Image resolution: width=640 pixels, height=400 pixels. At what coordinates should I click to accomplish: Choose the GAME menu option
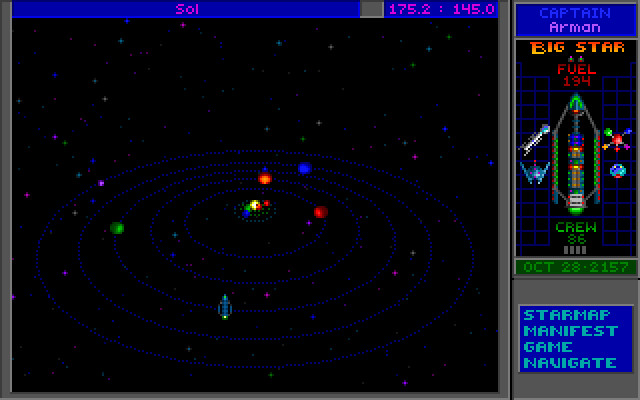[548, 347]
